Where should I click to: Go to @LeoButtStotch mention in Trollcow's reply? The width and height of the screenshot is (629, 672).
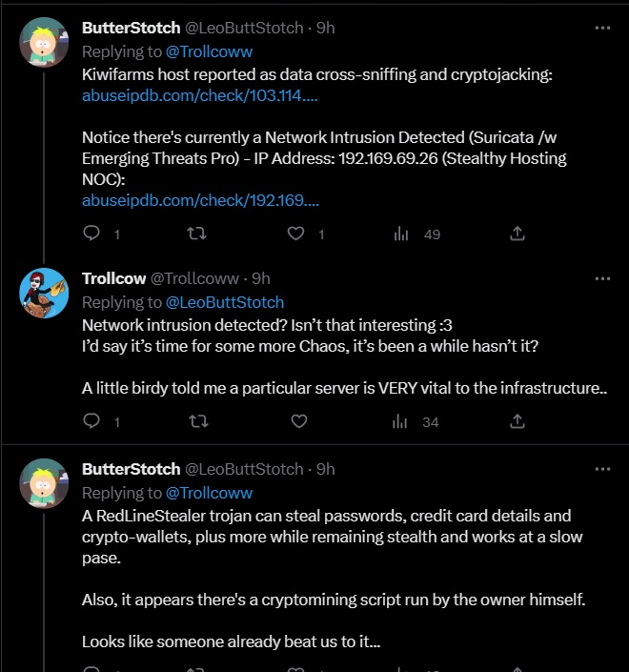click(x=225, y=302)
